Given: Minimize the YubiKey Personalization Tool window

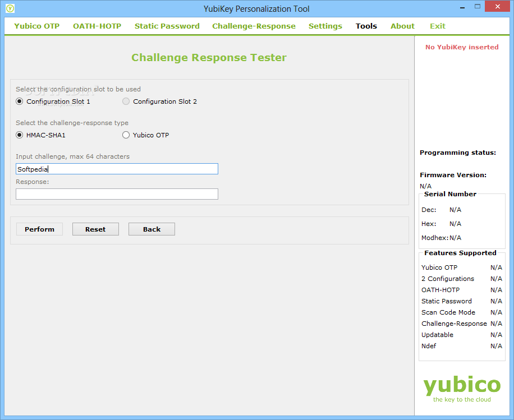Looking at the screenshot, I should 462,7.
